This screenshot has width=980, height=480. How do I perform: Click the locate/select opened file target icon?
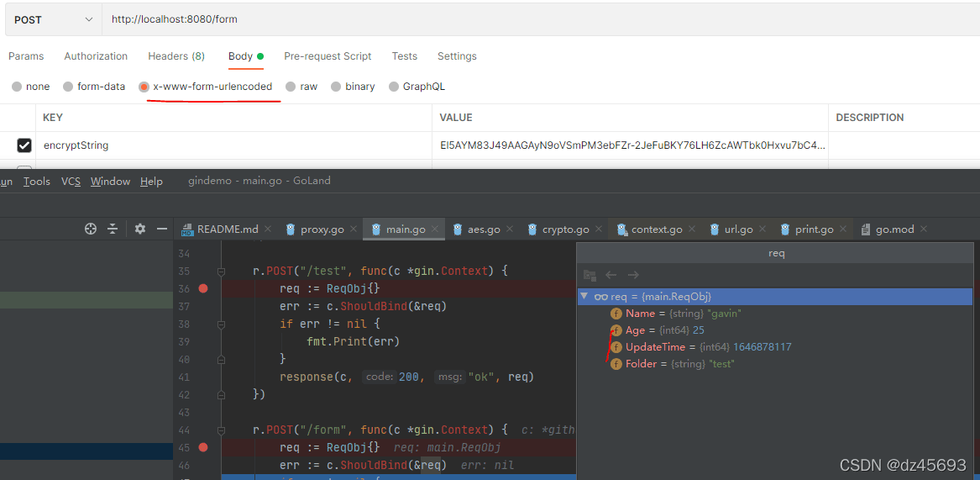pos(91,229)
